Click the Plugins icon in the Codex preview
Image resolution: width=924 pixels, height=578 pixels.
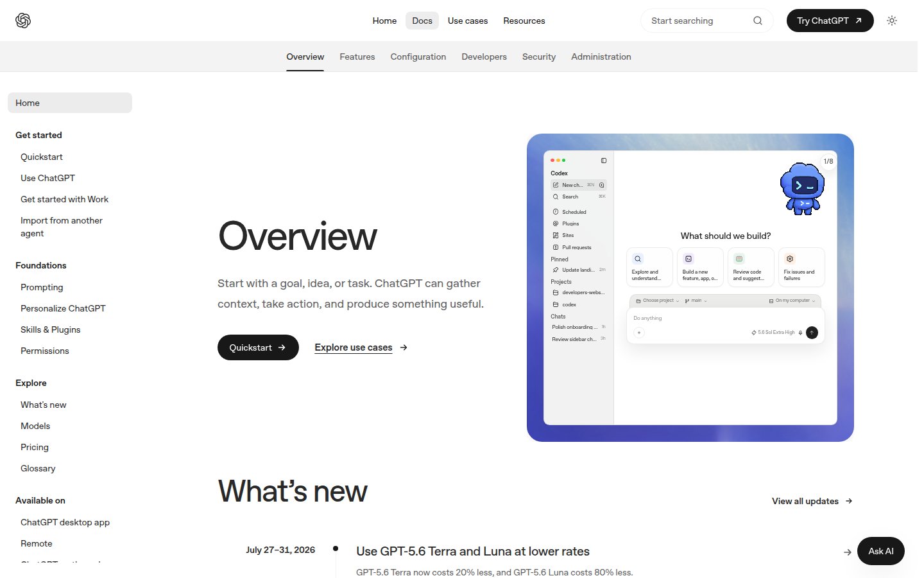pos(556,223)
